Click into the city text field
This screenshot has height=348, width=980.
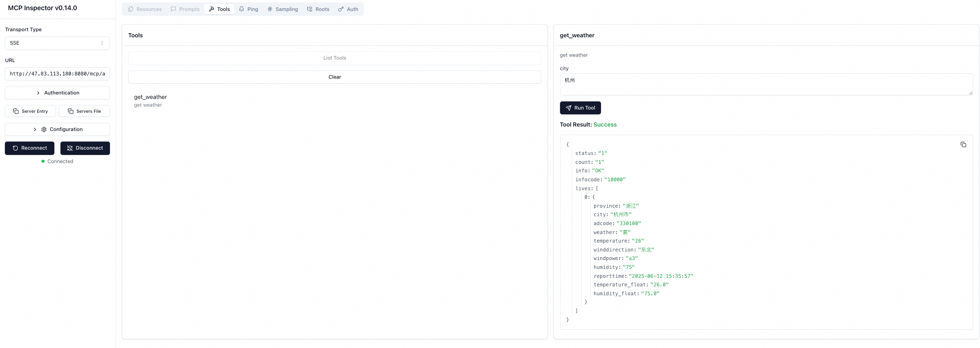pyautogui.click(x=766, y=84)
